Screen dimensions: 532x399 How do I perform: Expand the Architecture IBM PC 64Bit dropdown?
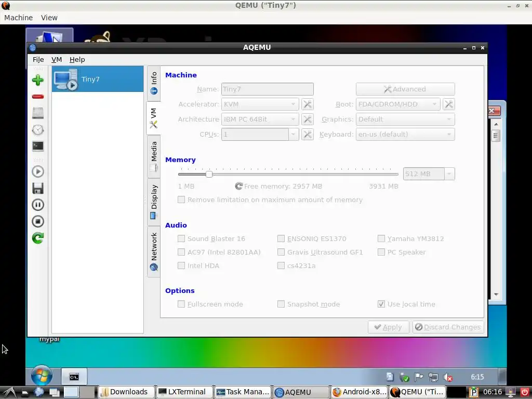[x=260, y=119]
